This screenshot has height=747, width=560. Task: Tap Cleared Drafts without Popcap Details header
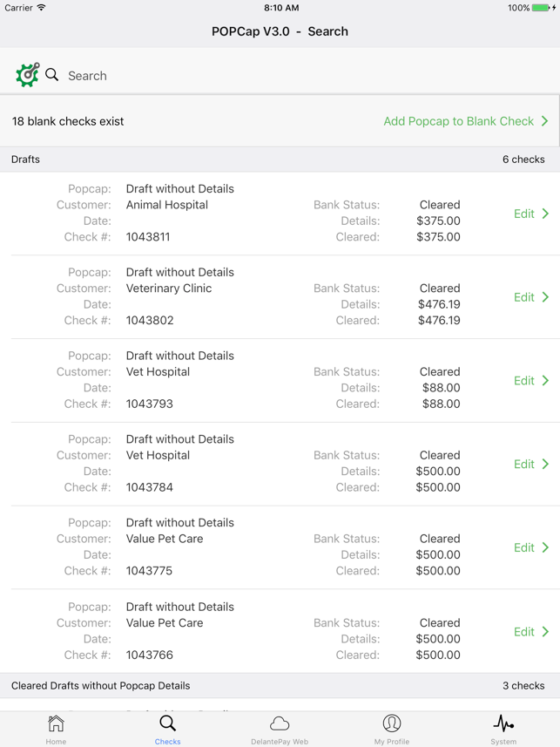101,686
